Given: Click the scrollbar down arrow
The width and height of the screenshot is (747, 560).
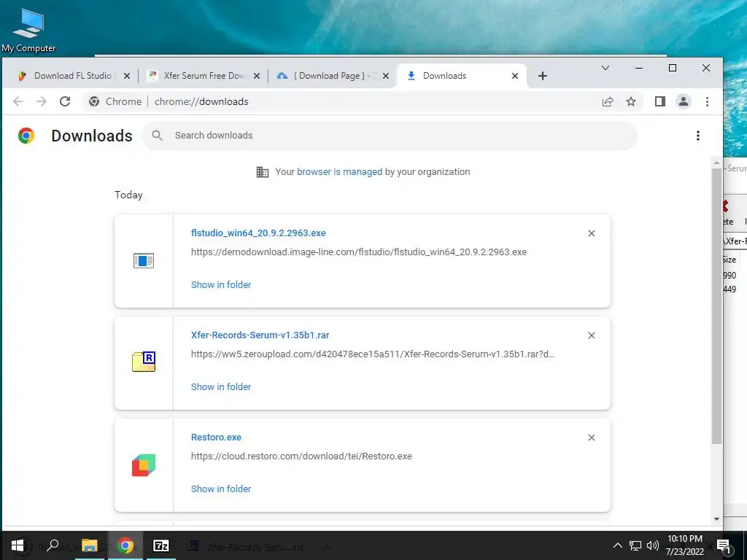Looking at the screenshot, I should (716, 519).
